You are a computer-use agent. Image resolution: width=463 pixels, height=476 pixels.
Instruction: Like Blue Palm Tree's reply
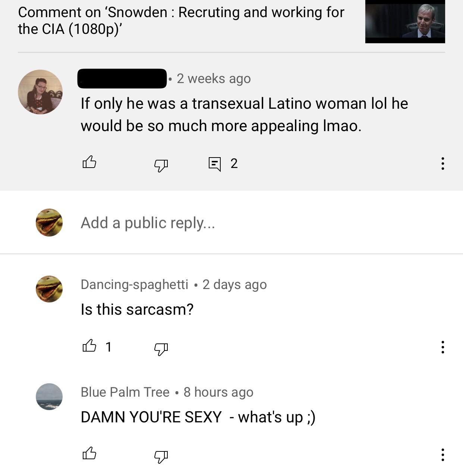(x=89, y=454)
